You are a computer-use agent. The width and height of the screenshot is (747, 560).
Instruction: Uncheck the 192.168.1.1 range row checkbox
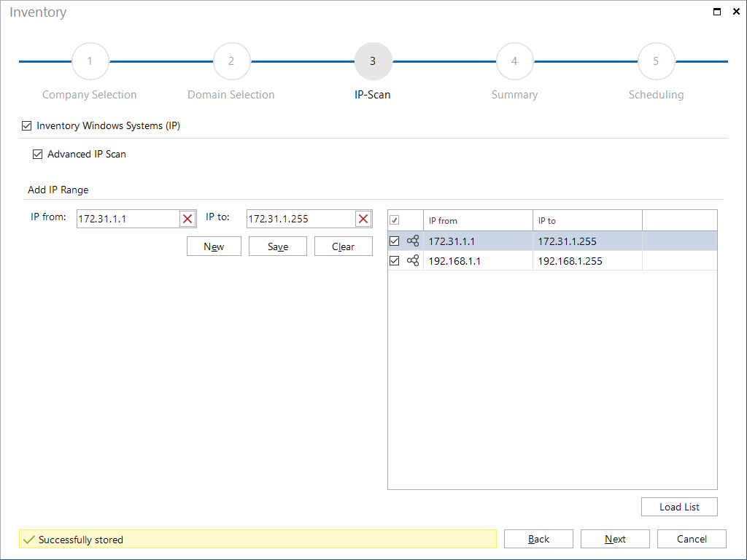point(395,260)
